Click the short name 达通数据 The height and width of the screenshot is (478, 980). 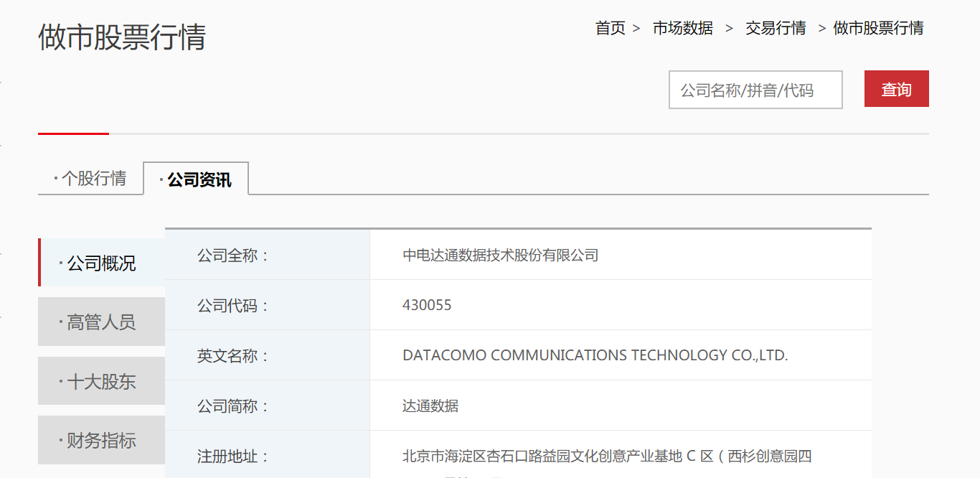click(x=430, y=406)
